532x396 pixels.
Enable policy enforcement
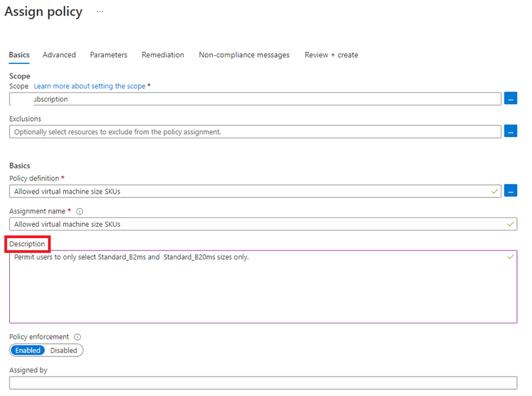pyautogui.click(x=28, y=350)
